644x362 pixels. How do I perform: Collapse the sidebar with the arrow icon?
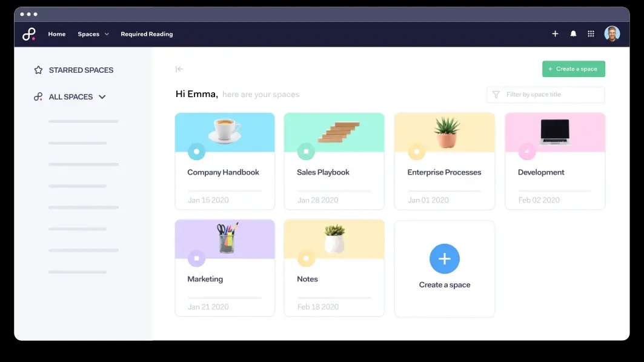(179, 69)
